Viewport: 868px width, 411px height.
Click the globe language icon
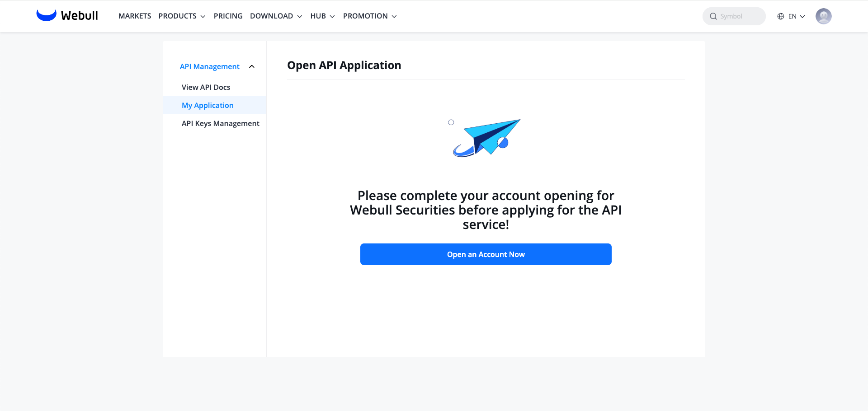[x=781, y=16]
